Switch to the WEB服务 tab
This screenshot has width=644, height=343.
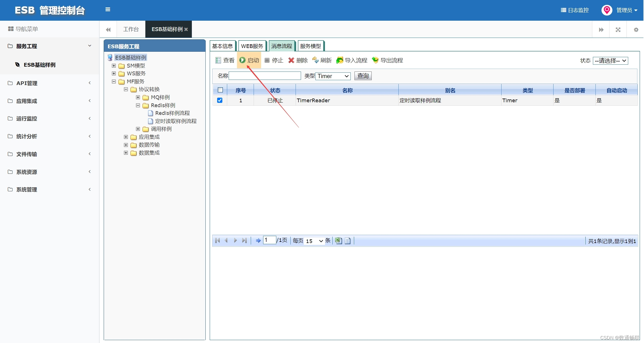[x=252, y=46]
